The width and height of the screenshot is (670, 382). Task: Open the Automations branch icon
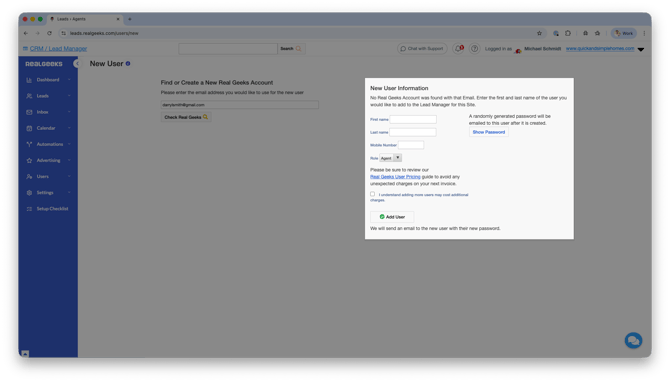[x=29, y=144]
